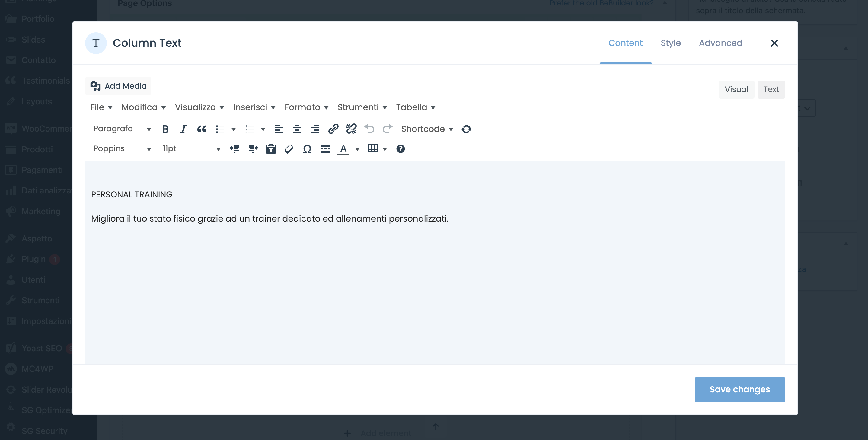This screenshot has height=440, width=868.
Task: Click the Column Text T icon
Action: [x=96, y=43]
